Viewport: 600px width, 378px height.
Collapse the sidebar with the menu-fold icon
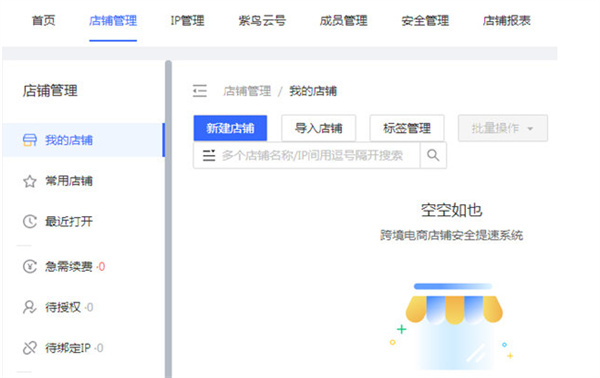[200, 91]
